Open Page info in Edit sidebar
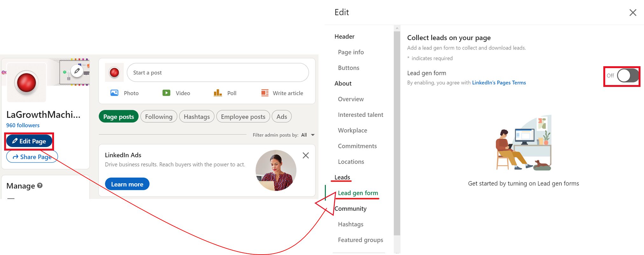Screen dimensions: 644x255 tap(351, 52)
